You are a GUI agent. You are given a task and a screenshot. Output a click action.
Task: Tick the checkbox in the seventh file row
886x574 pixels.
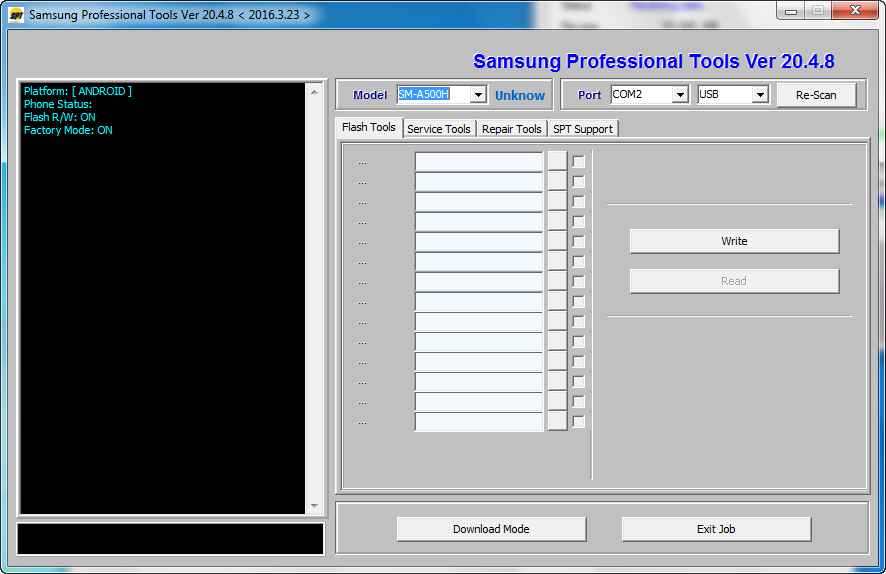tap(579, 282)
